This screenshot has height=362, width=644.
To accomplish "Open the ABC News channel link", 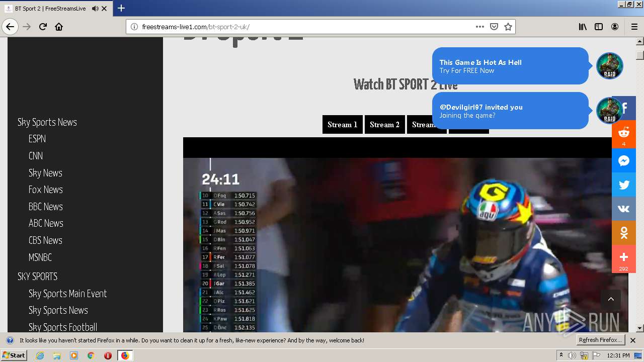I will [46, 223].
